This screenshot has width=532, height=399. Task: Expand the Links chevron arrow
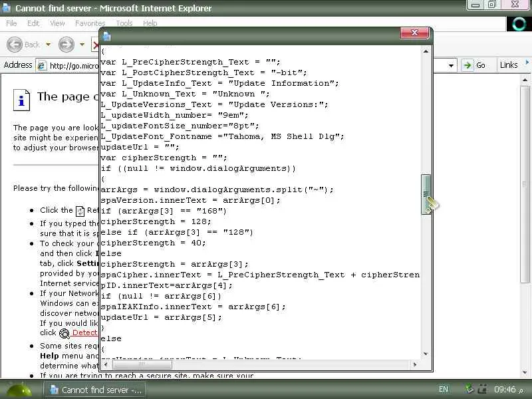click(x=527, y=63)
